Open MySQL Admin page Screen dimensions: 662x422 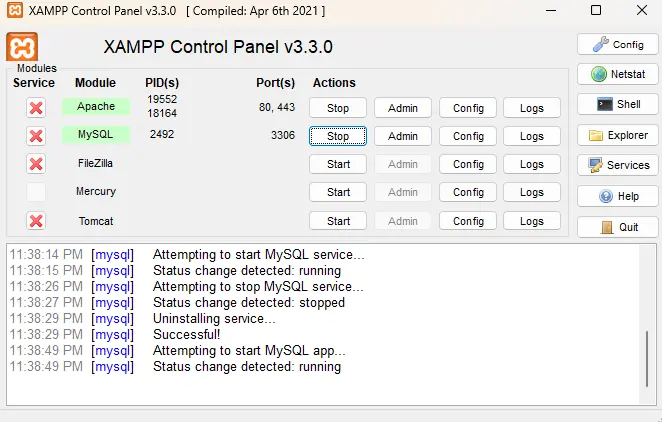(403, 136)
